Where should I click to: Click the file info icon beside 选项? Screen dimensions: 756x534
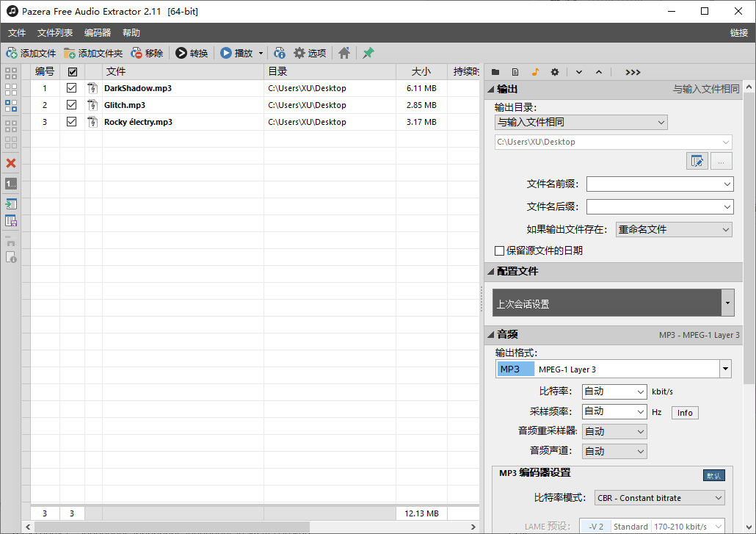(280, 53)
